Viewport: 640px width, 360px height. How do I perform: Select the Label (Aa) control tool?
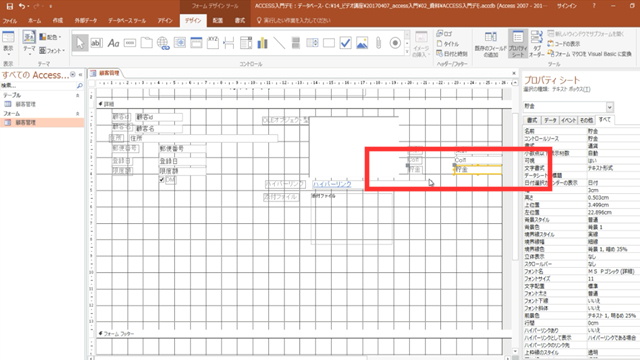(x=113, y=43)
